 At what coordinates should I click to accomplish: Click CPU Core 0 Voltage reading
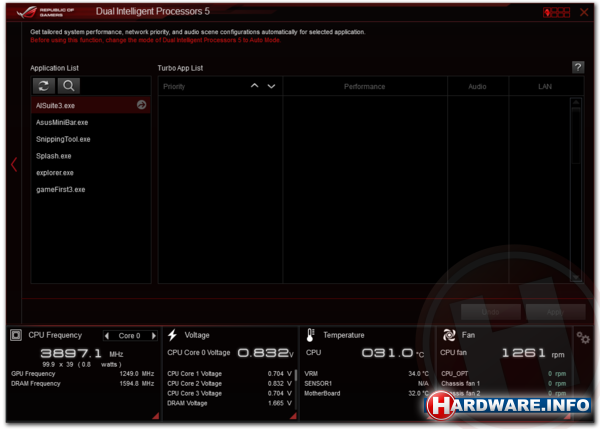point(266,353)
